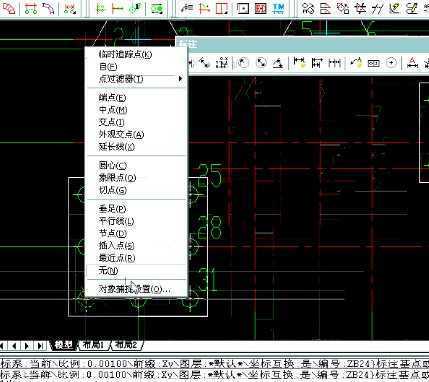Select the Ordinate dimension tool

tap(222, 62)
